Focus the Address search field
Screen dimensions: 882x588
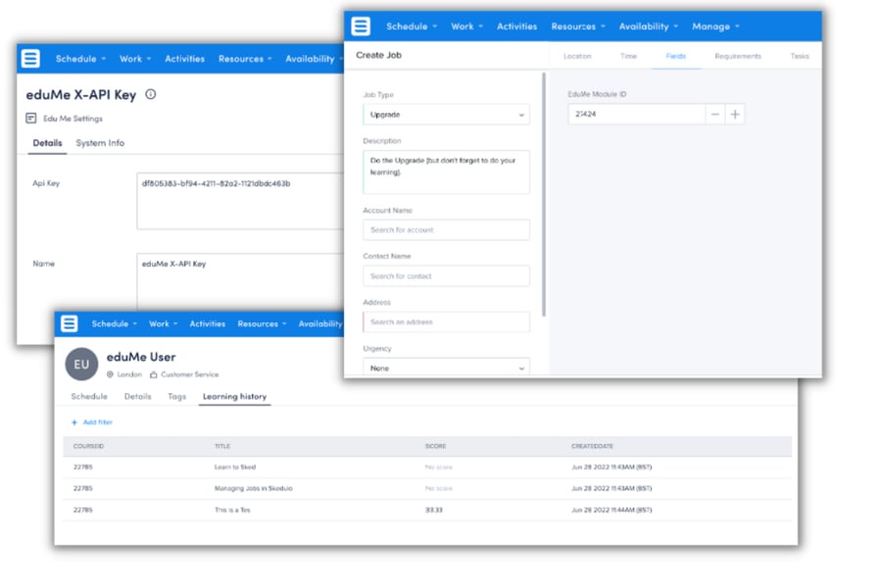[x=446, y=321]
